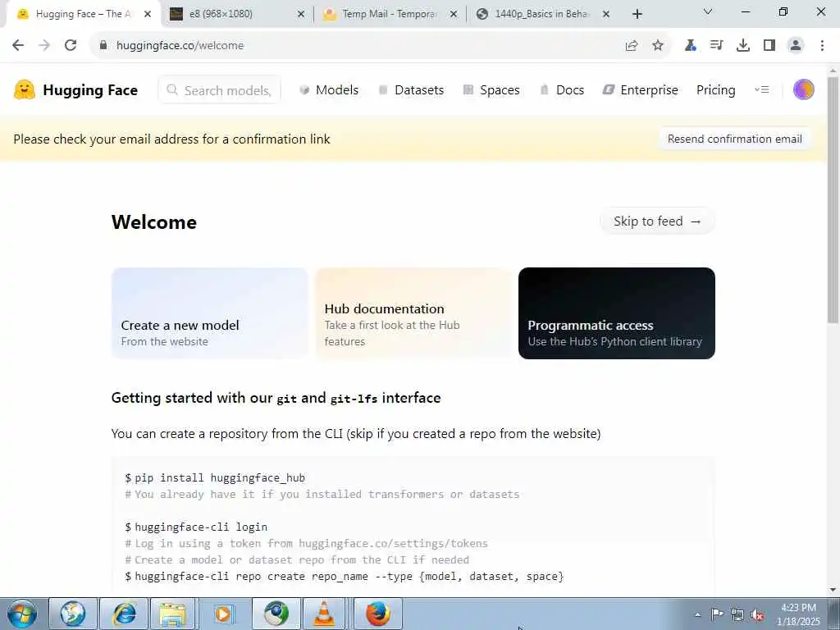The width and height of the screenshot is (840, 630).
Task: Open the Enterprise page
Action: (640, 90)
